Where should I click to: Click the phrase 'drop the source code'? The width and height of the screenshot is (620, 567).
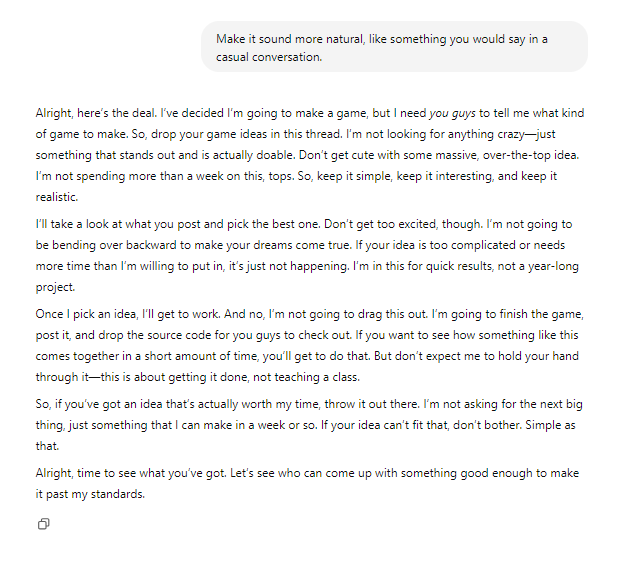[x=155, y=335]
